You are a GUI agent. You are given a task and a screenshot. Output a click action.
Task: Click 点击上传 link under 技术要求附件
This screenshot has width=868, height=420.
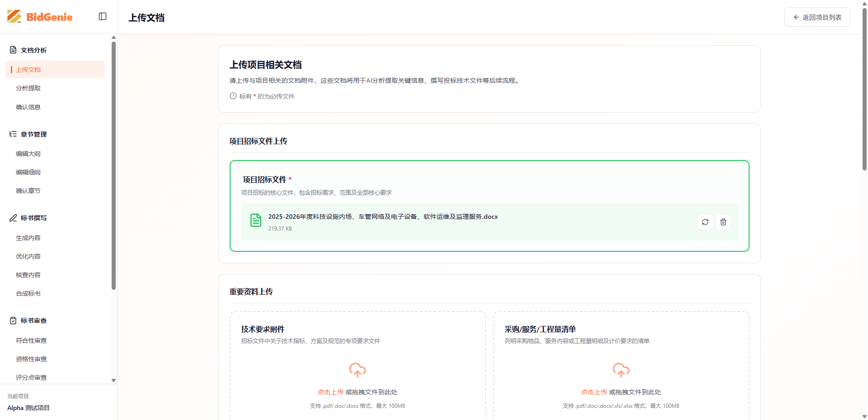coord(330,392)
